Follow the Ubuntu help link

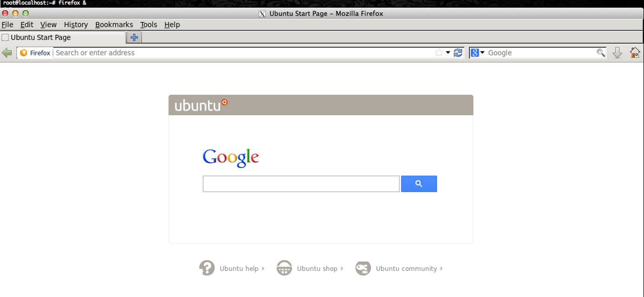[239, 268]
